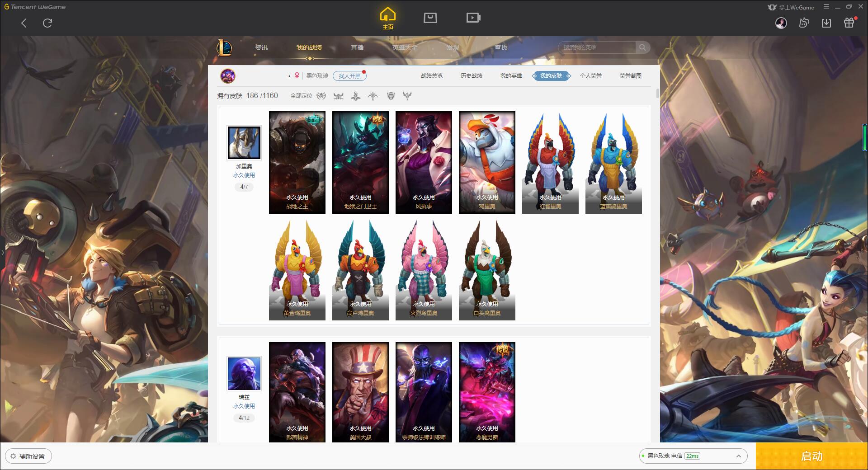The width and height of the screenshot is (868, 470).
Task: Click the skin list scrollbar
Action: [657, 94]
